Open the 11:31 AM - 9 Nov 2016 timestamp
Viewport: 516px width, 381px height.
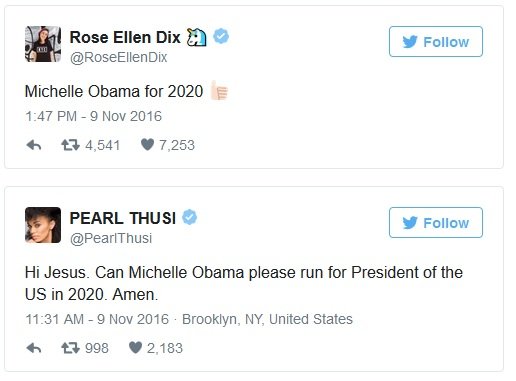[97, 319]
